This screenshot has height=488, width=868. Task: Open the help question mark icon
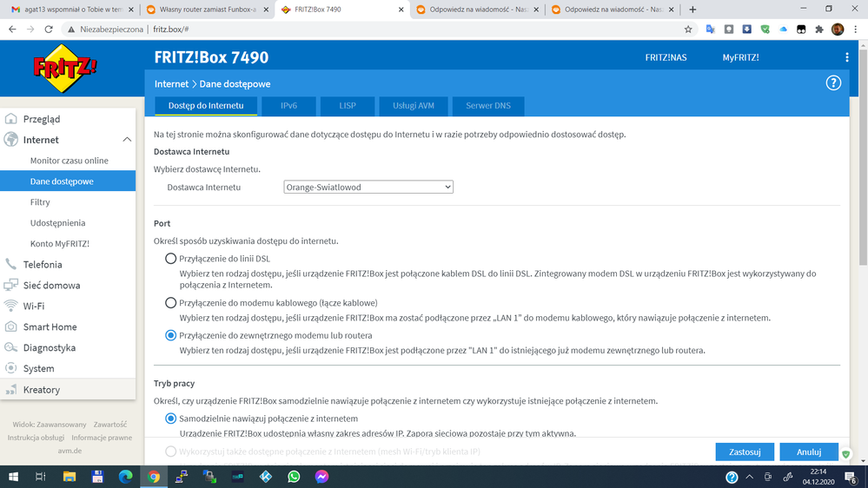(832, 83)
